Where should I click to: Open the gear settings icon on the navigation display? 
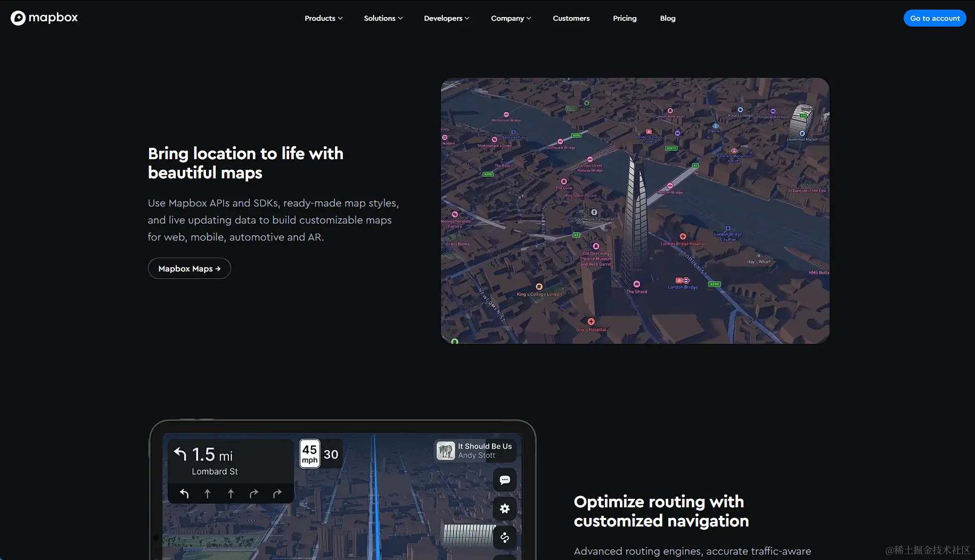504,508
